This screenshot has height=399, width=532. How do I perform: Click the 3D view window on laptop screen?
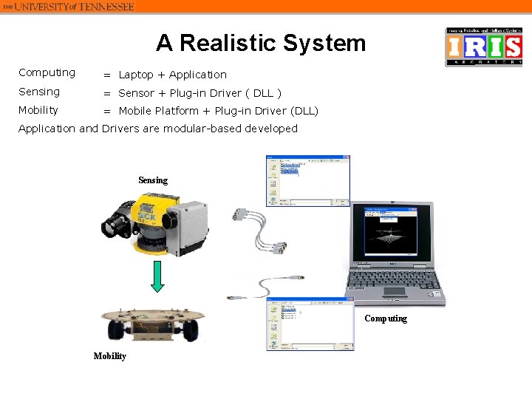coord(391,232)
